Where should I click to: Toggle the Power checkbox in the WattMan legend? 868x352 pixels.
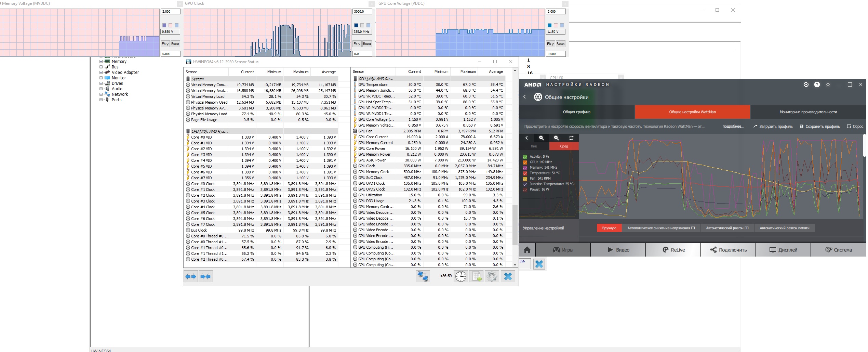[x=525, y=190]
